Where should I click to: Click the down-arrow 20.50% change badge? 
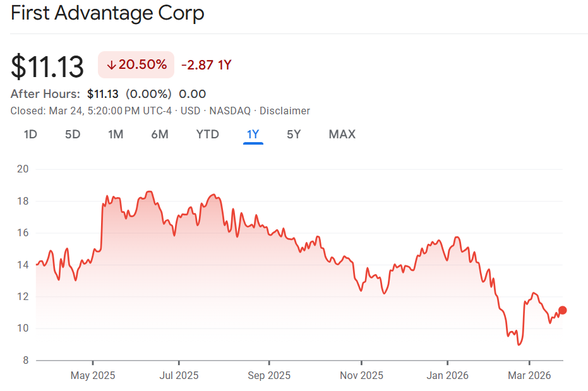(x=136, y=64)
